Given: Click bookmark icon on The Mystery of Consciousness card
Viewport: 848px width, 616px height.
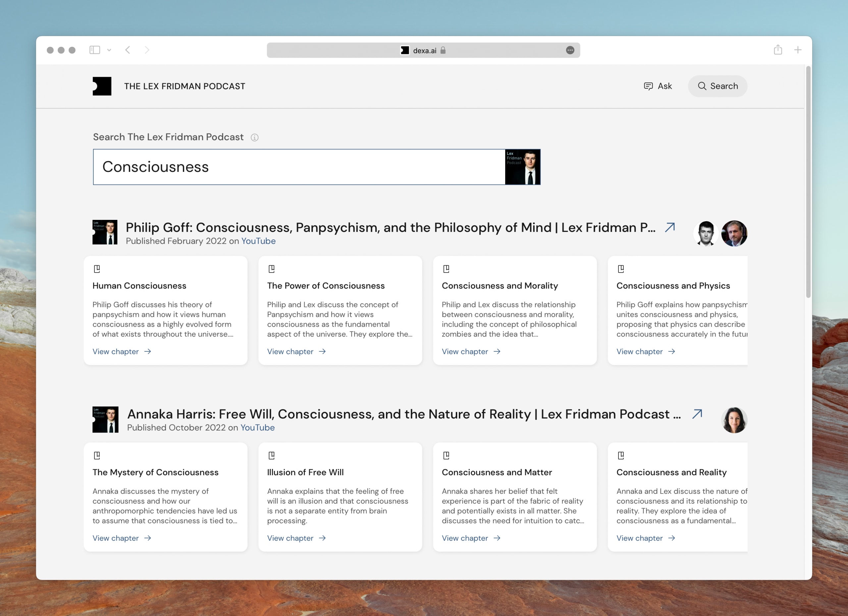Looking at the screenshot, I should pos(97,455).
